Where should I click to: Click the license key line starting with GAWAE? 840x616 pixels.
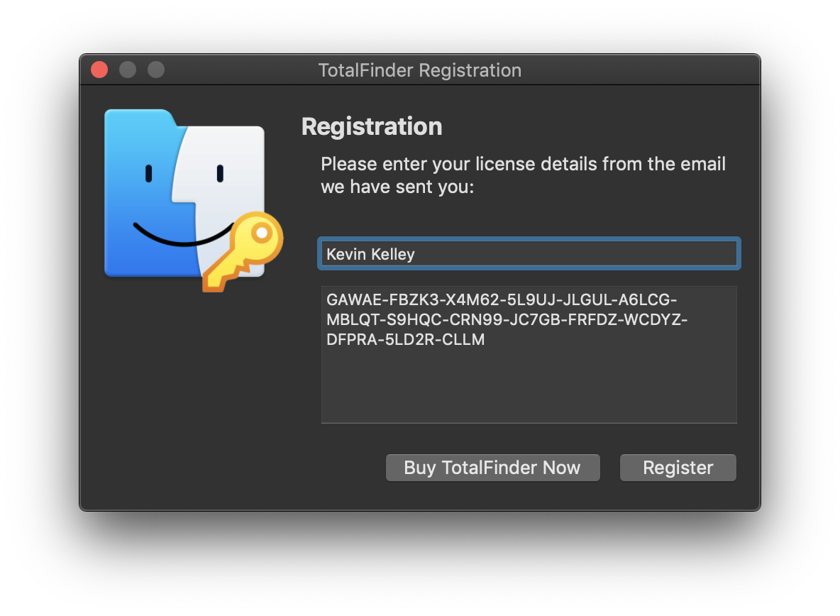(506, 299)
